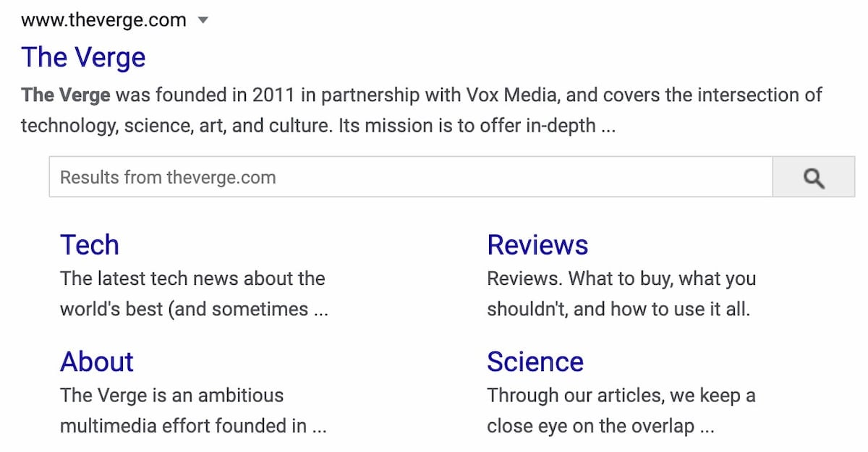Open the dropdown arrow beside www.theverge.com
The width and height of the screenshot is (868, 452).
click(x=203, y=20)
